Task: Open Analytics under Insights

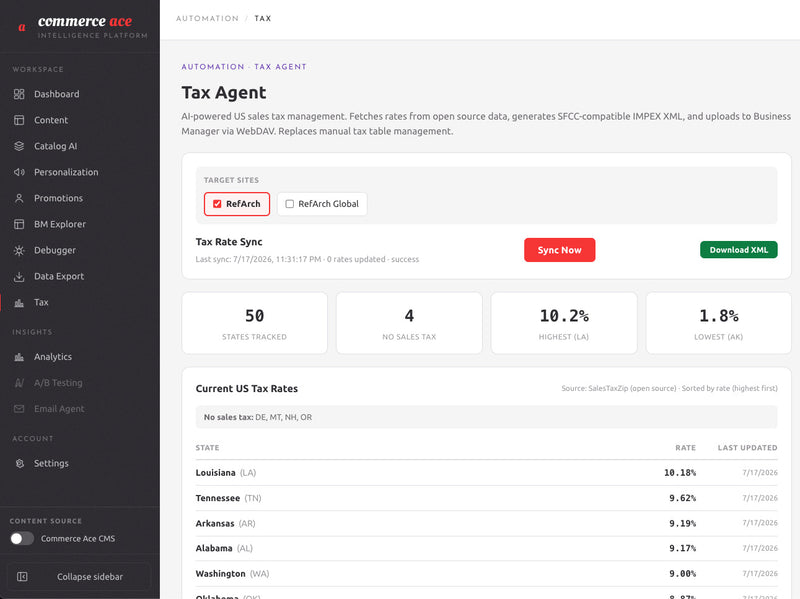Action: 80,357
